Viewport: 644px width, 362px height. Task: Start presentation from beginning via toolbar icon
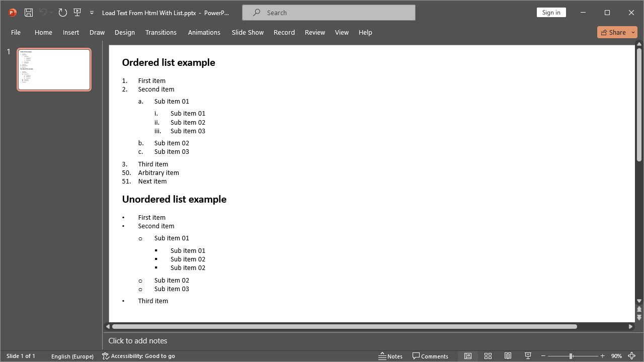pos(77,13)
